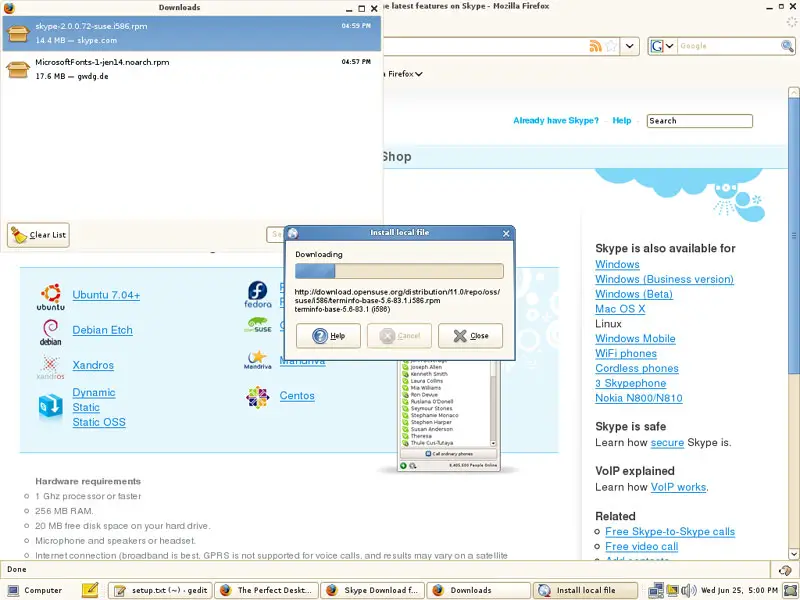The height and width of the screenshot is (600, 800).
Task: Click the Already have Skype? link
Action: pyautogui.click(x=556, y=120)
